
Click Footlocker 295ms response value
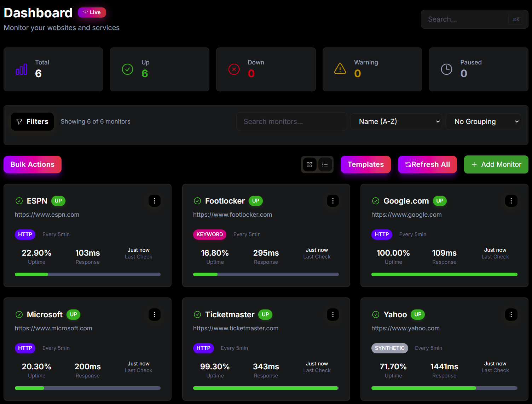pos(266,253)
